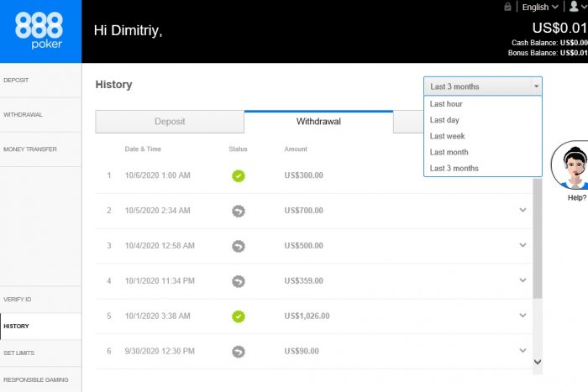Expand row 5 details with chevron
The height and width of the screenshot is (392, 588).
pos(523,316)
